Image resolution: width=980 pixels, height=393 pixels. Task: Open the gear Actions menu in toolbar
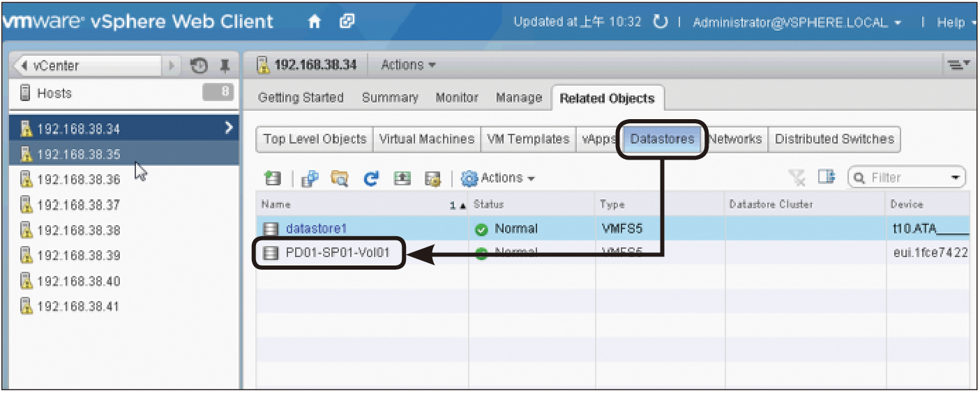tap(498, 178)
